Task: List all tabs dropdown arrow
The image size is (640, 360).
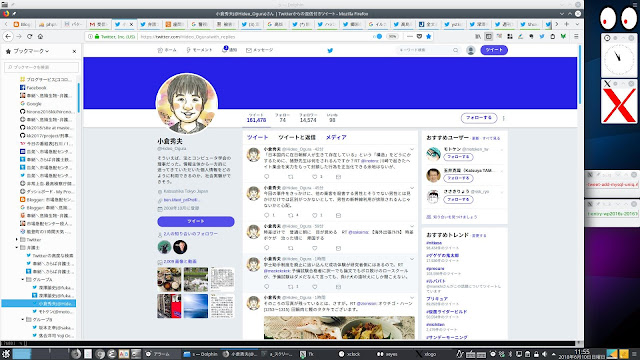Action: point(577,24)
